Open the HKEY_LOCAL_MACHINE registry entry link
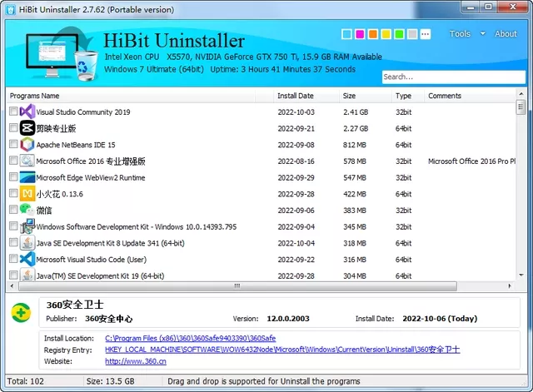 point(282,350)
